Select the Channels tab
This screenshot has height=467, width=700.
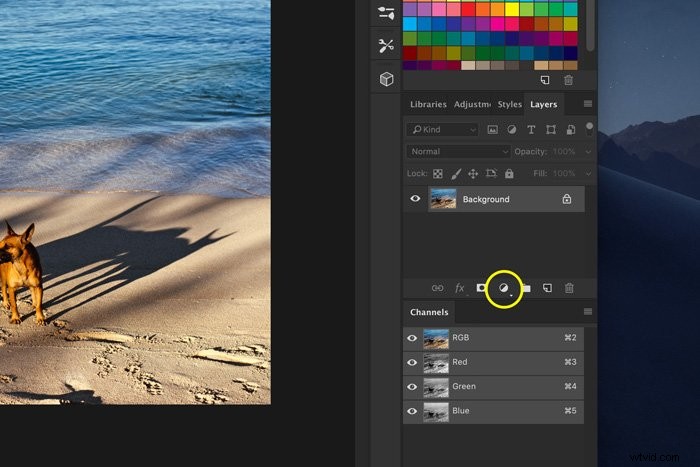pyautogui.click(x=429, y=312)
